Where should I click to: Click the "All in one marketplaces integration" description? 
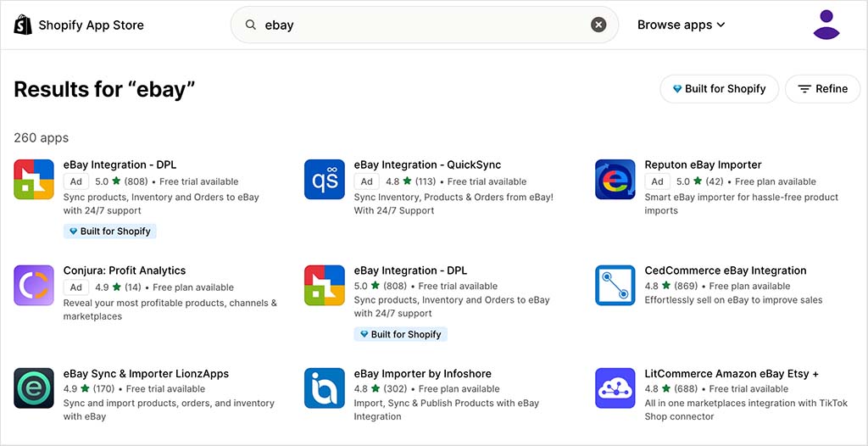(x=746, y=410)
